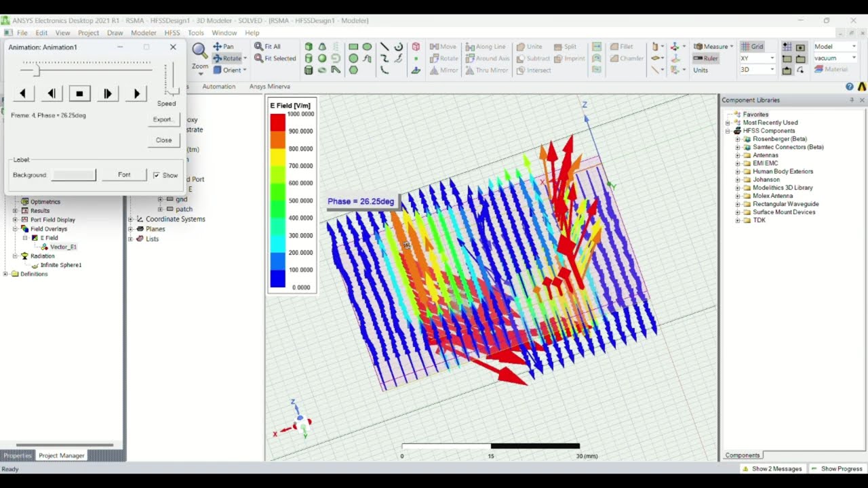Viewport: 868px width, 488px height.
Task: Toggle the Grid display icon
Action: (x=752, y=47)
